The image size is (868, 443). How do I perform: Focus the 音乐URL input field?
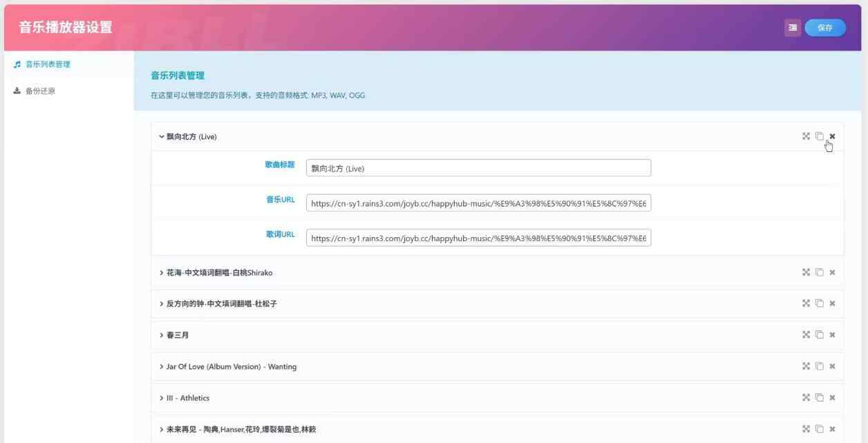[478, 204]
